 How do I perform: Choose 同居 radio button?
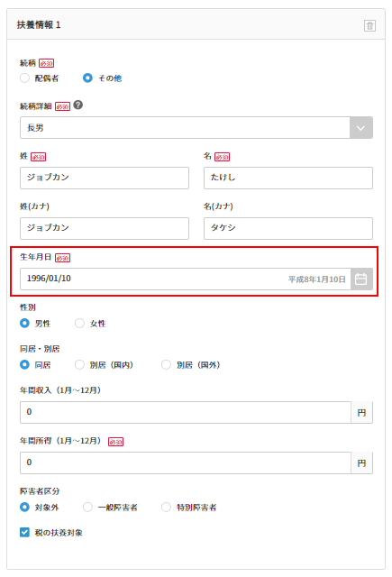point(24,364)
